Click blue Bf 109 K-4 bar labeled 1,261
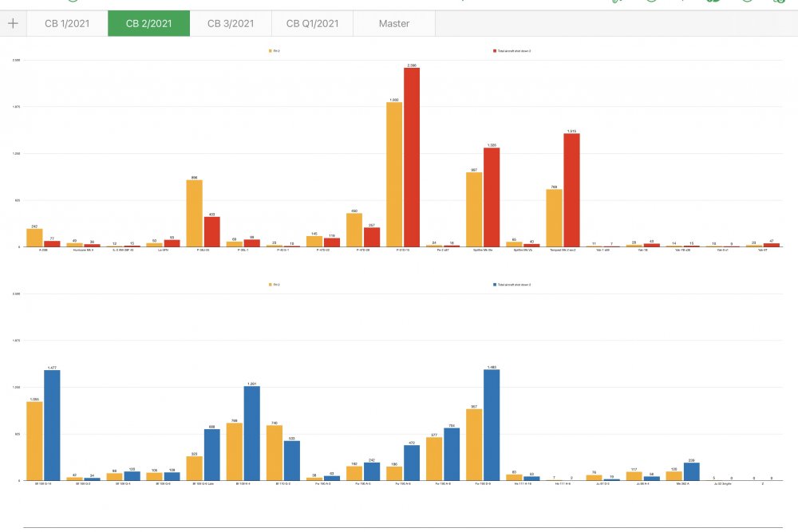This screenshot has width=798, height=532. pos(252,433)
